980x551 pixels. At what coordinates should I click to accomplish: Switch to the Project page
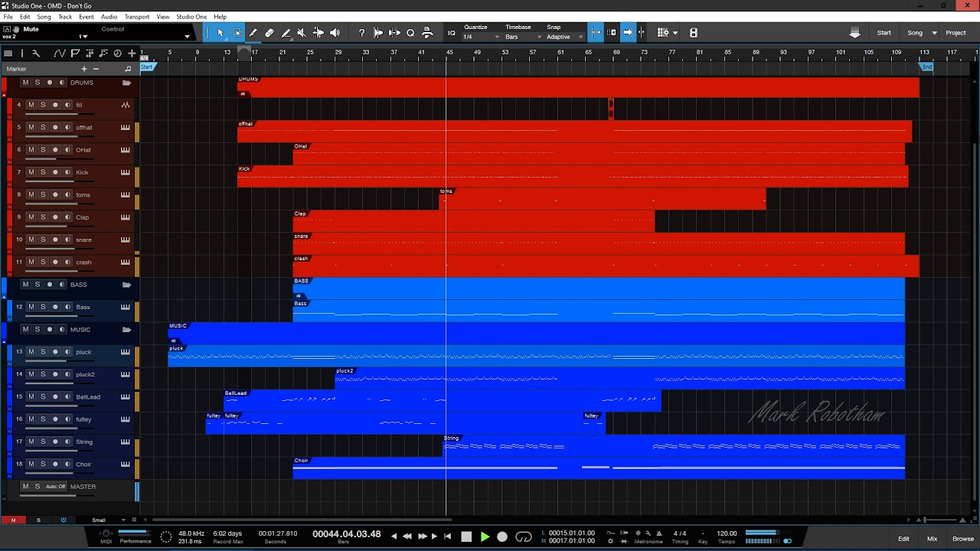[955, 33]
